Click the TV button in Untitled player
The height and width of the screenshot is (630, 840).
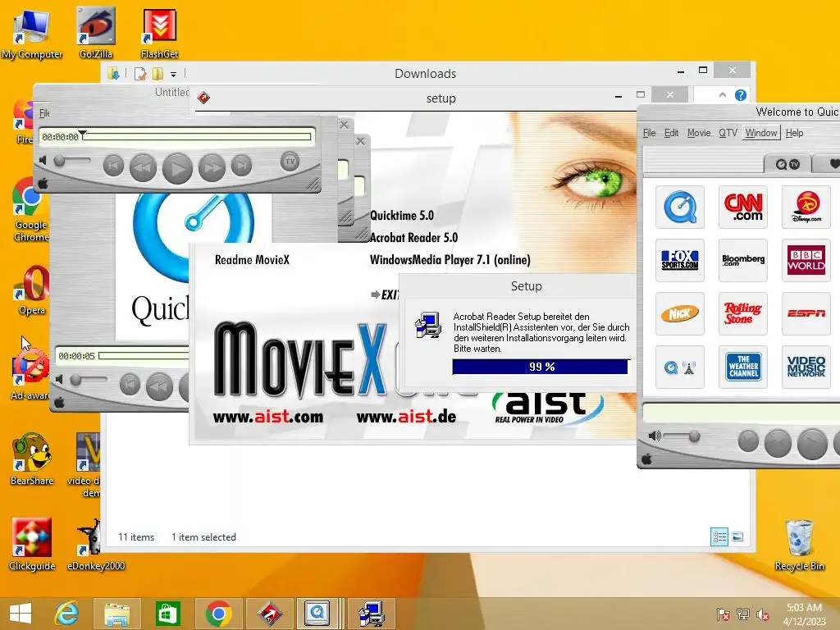pyautogui.click(x=290, y=162)
